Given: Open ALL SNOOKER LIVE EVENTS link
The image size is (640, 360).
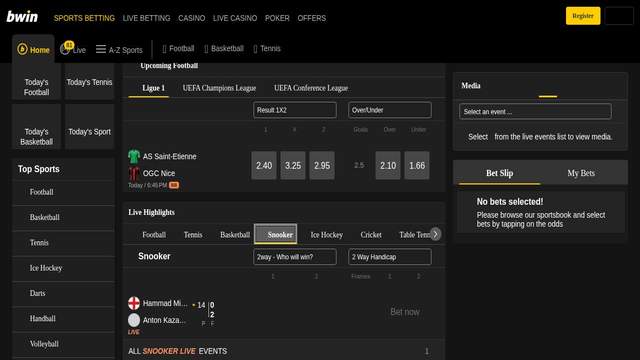Looking at the screenshot, I should (x=284, y=351).
